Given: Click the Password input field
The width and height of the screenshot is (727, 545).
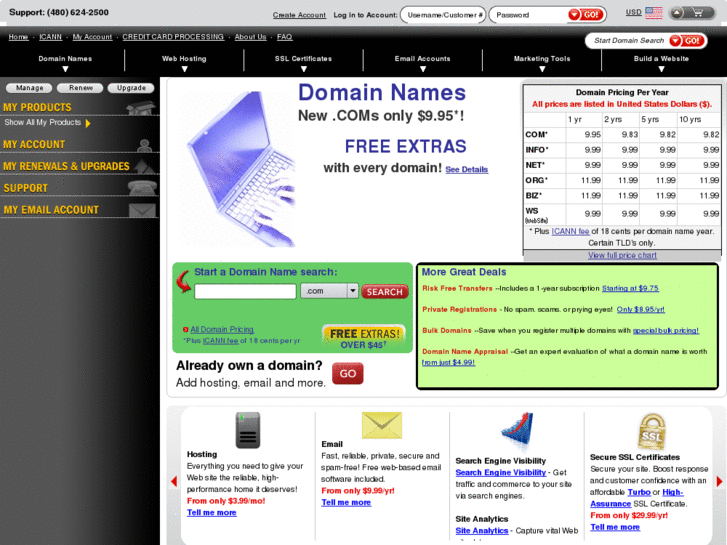Looking at the screenshot, I should 528,15.
